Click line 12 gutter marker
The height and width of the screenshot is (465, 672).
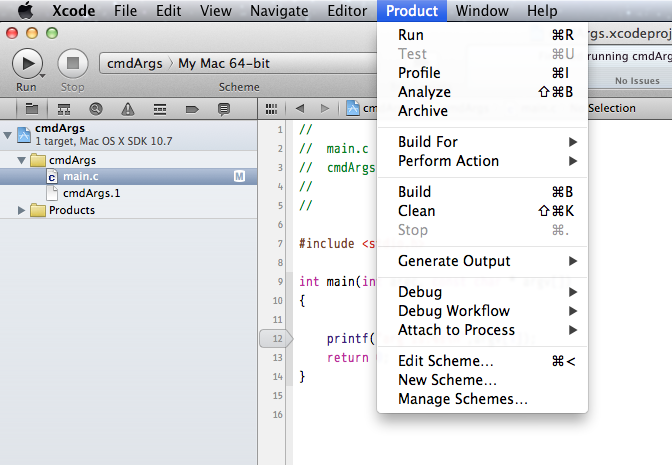[276, 339]
